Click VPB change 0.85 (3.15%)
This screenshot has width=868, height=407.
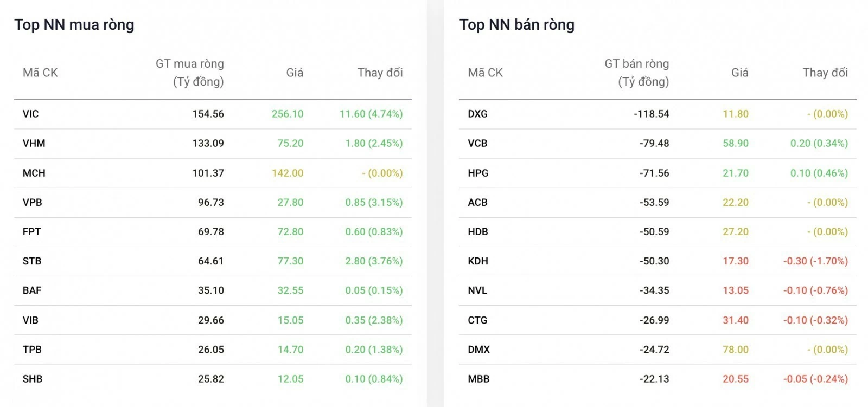(374, 202)
